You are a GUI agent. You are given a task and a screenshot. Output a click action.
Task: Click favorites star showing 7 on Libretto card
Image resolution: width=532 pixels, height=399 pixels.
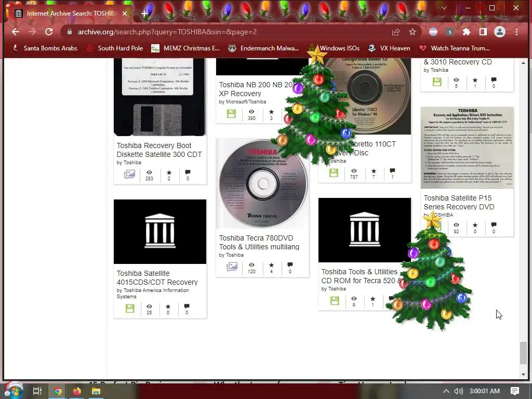pos(374,170)
